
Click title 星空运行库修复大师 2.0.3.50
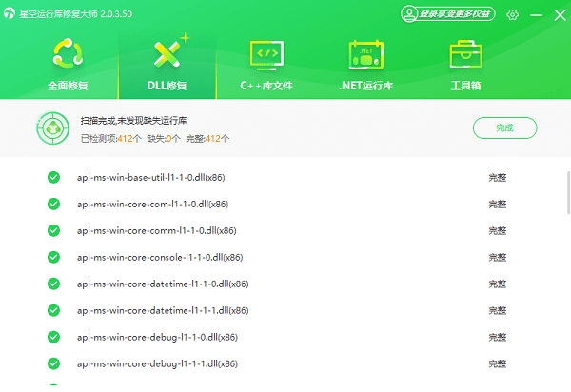76,14
